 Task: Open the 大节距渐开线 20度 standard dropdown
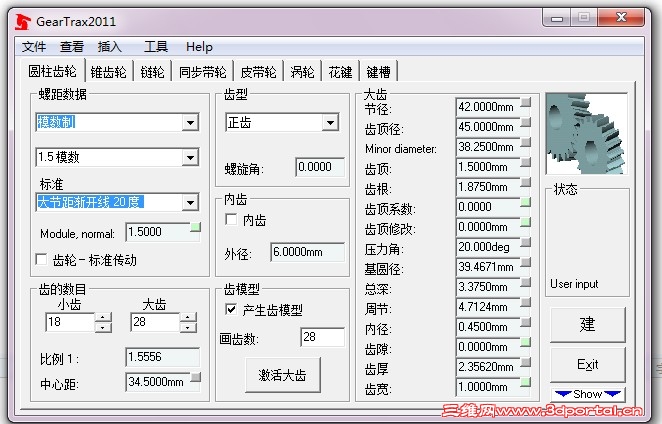pos(190,202)
